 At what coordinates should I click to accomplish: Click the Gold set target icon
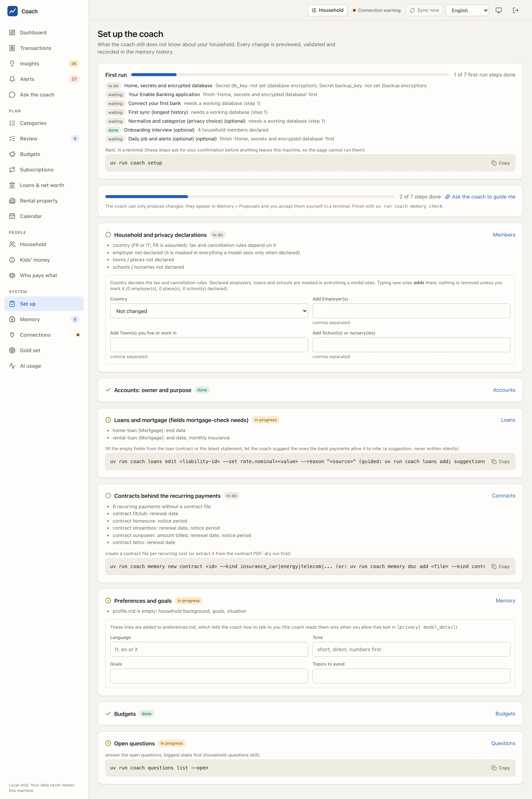tap(12, 350)
